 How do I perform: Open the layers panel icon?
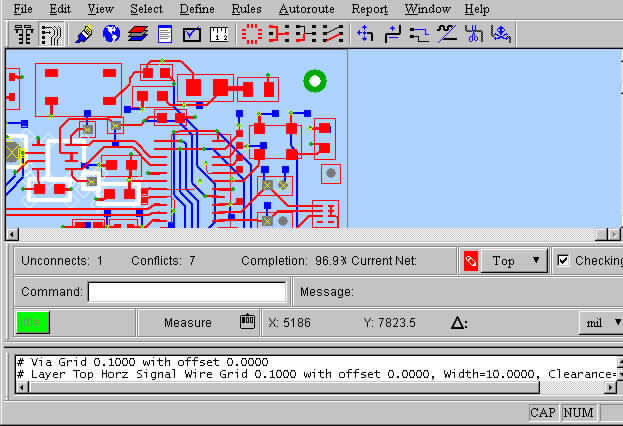pyautogui.click(x=138, y=34)
